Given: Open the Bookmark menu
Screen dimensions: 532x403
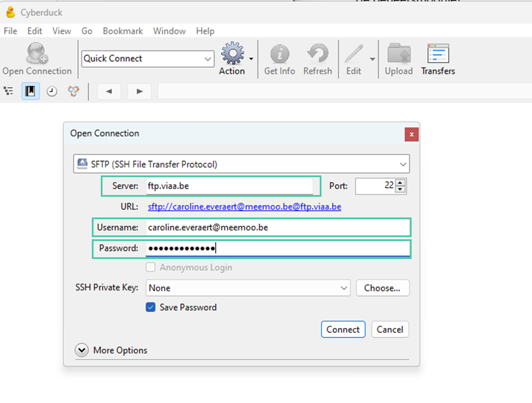Looking at the screenshot, I should tap(123, 31).
